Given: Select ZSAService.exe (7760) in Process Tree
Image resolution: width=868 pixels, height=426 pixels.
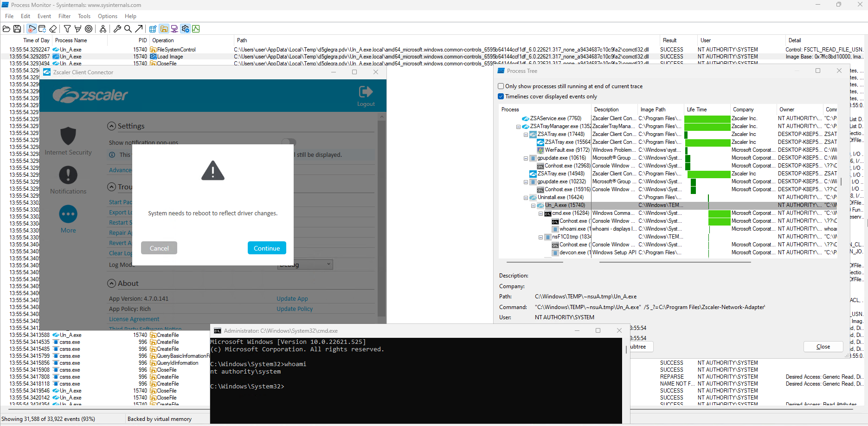Looking at the screenshot, I should pos(555,118).
